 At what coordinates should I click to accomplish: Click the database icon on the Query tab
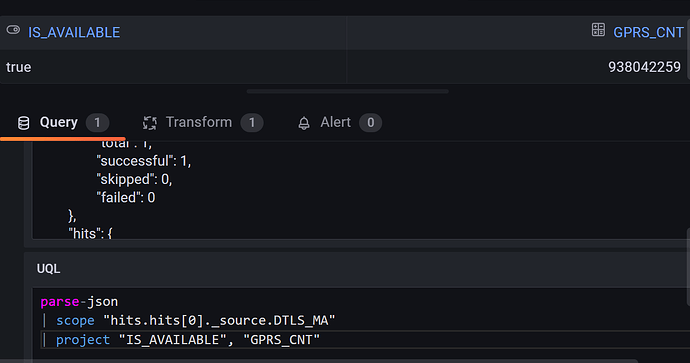pyautogui.click(x=23, y=123)
